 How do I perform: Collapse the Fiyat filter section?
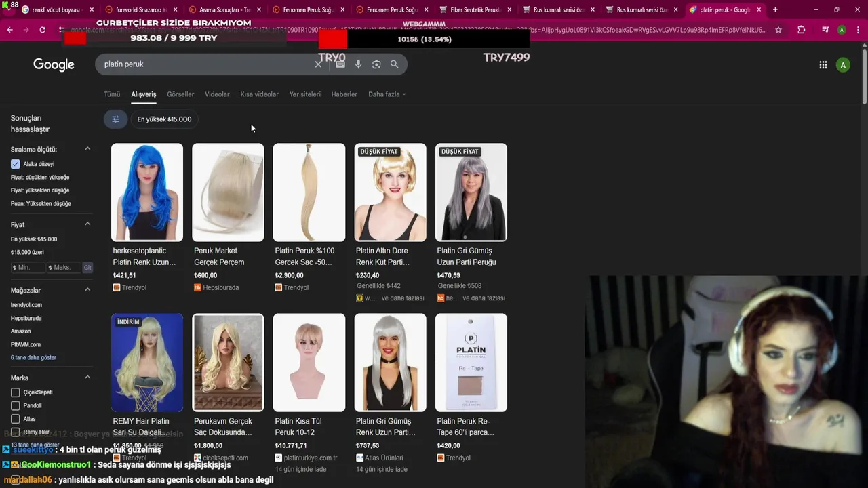coord(87,224)
